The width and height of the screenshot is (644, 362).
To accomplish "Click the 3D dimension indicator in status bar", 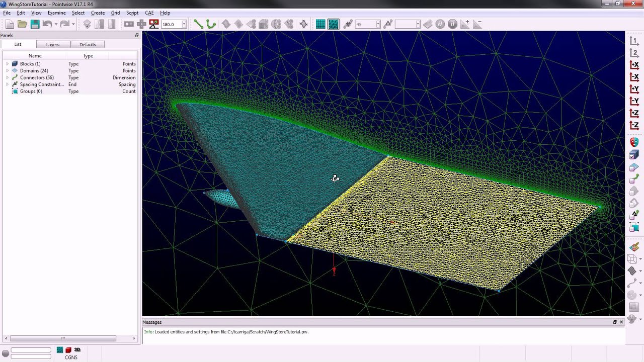I will tap(77, 350).
